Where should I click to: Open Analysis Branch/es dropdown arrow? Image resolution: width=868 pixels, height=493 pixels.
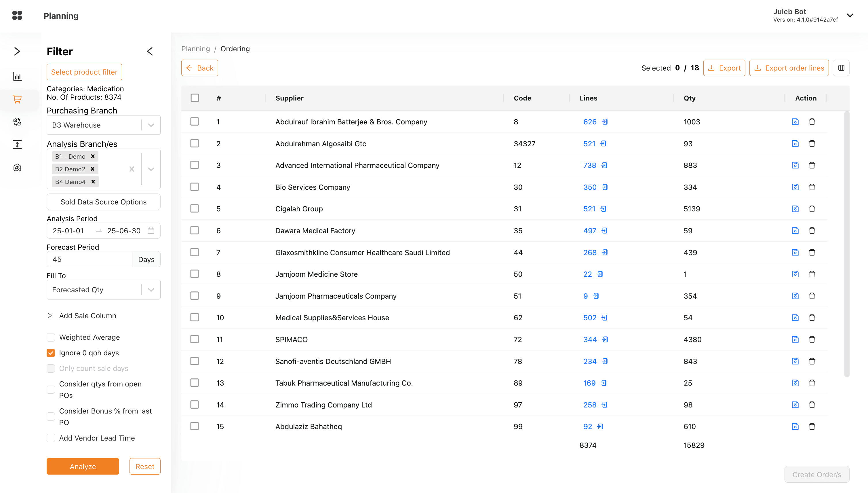coord(151,169)
